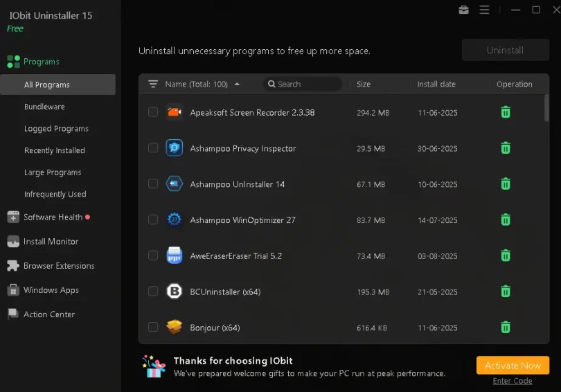The height and width of the screenshot is (392, 561).
Task: Click the 294.2 MB size value
Action: coord(373,113)
